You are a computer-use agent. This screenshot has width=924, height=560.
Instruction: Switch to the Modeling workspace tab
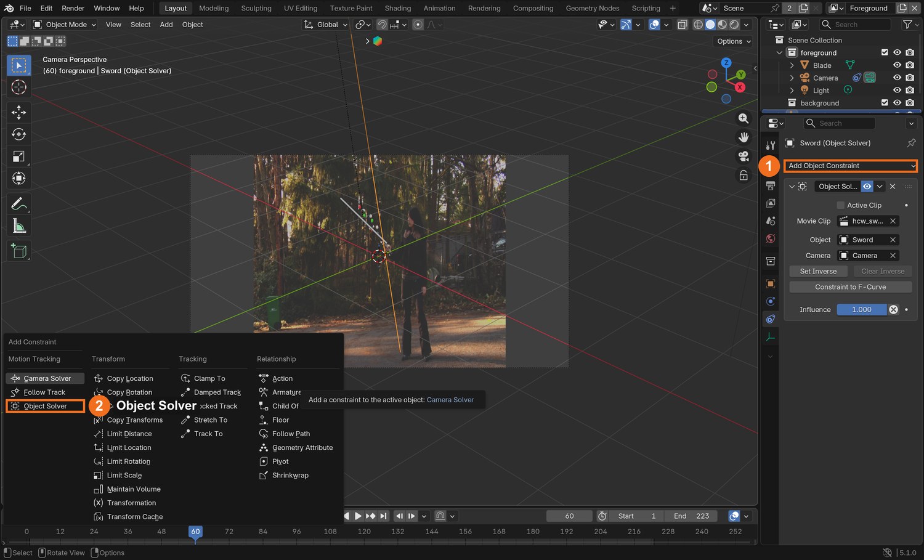tap(214, 8)
